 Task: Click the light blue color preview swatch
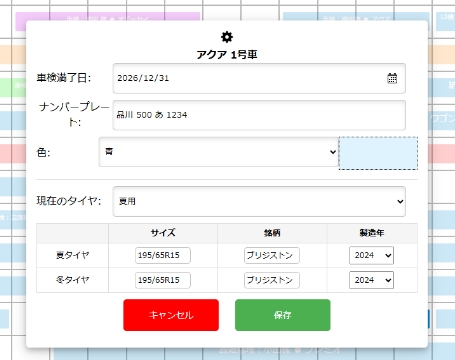tap(378, 153)
